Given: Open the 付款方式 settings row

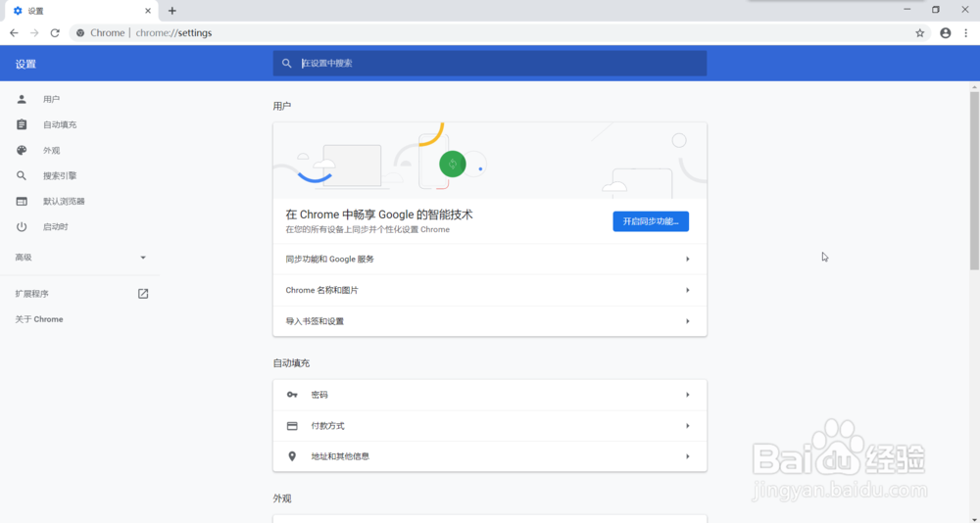Looking at the screenshot, I should tap(489, 425).
